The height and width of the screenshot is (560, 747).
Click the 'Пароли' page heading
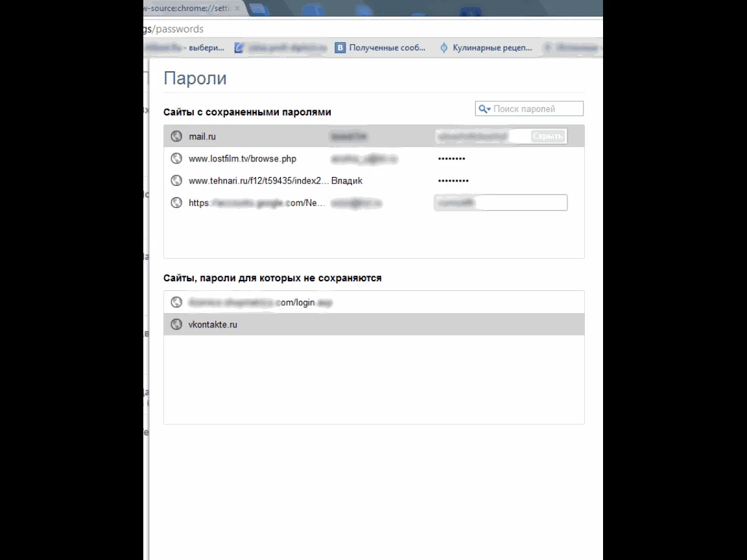(195, 78)
